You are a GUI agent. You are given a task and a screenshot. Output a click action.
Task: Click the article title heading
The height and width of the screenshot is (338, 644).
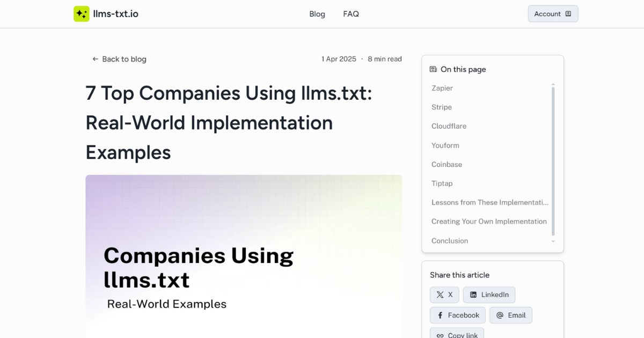point(229,123)
